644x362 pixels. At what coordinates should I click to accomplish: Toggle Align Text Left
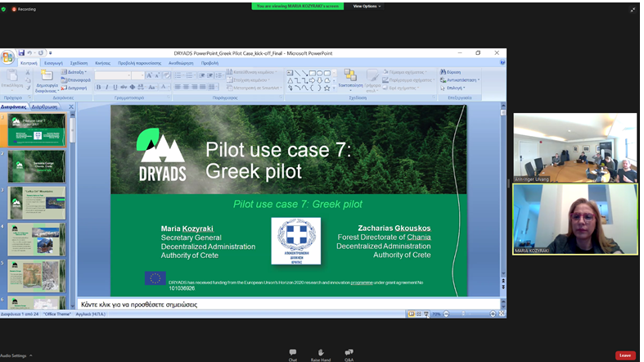[178, 87]
